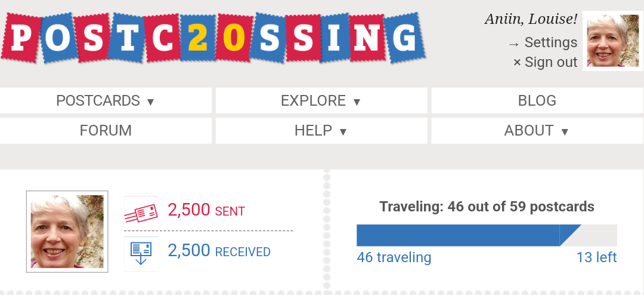Image resolution: width=644 pixels, height=295 pixels.
Task: Sign out of the account
Action: tap(545, 62)
